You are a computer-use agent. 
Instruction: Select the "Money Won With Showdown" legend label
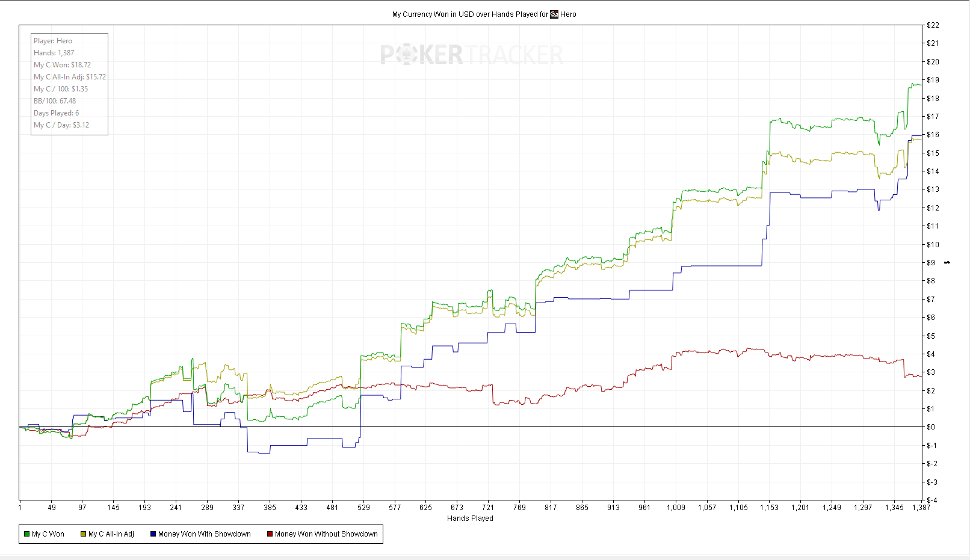coord(205,534)
